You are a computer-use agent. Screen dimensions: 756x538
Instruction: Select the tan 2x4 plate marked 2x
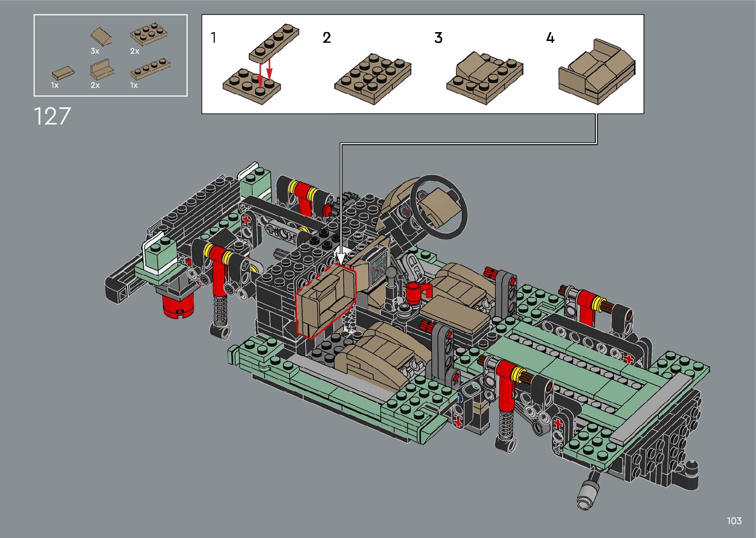click(x=148, y=35)
